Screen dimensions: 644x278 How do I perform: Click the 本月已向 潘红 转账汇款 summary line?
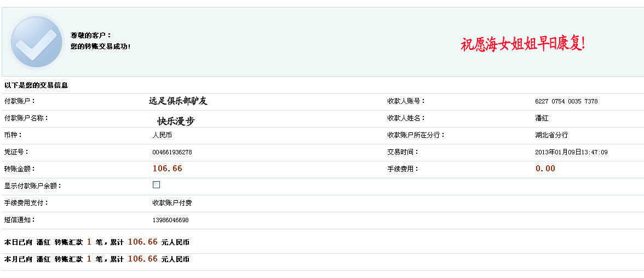pyautogui.click(x=96, y=259)
